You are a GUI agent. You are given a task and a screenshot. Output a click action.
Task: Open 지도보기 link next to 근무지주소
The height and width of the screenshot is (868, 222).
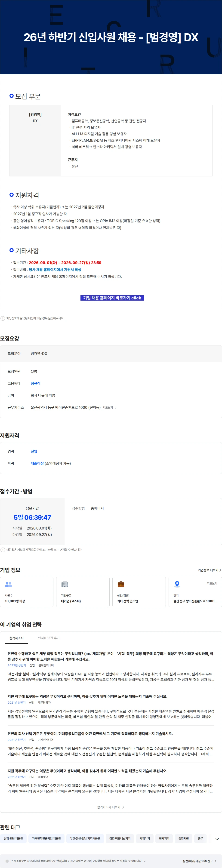point(108,408)
